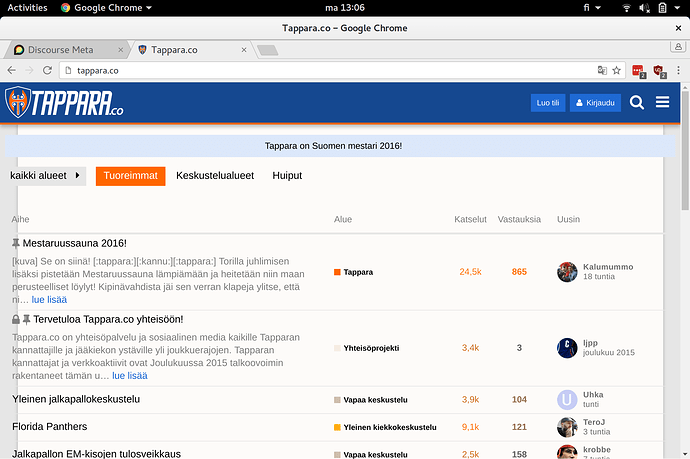
Task: Click Yleinen kiekkokeskustelu category badge
Action: click(385, 427)
